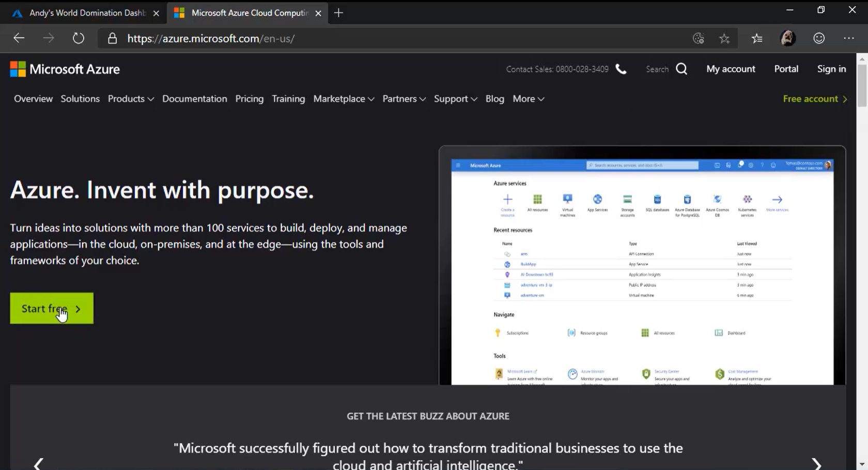Open the Solutions page
868x470 pixels.
(80, 99)
